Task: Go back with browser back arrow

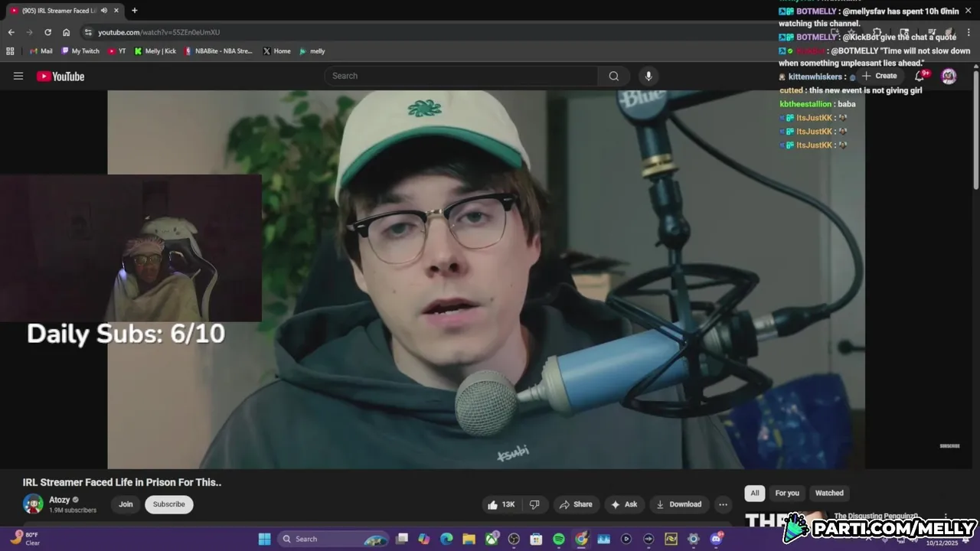Action: pyautogui.click(x=11, y=32)
